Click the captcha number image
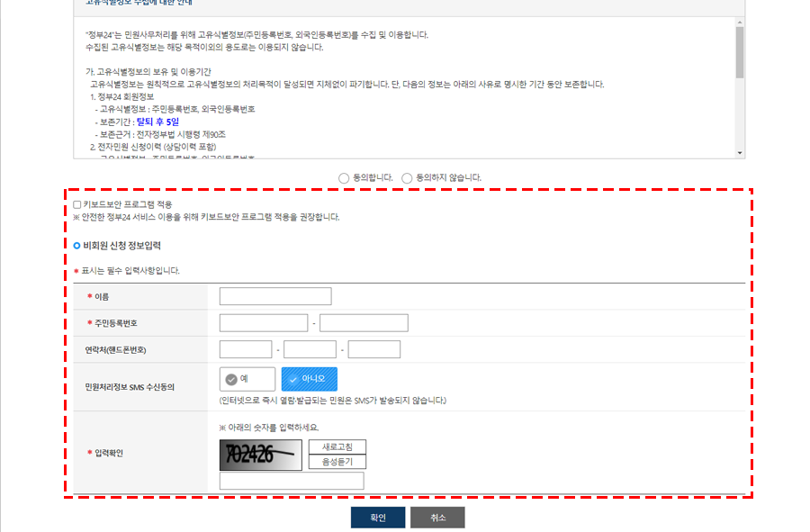810x532 pixels. (x=261, y=455)
